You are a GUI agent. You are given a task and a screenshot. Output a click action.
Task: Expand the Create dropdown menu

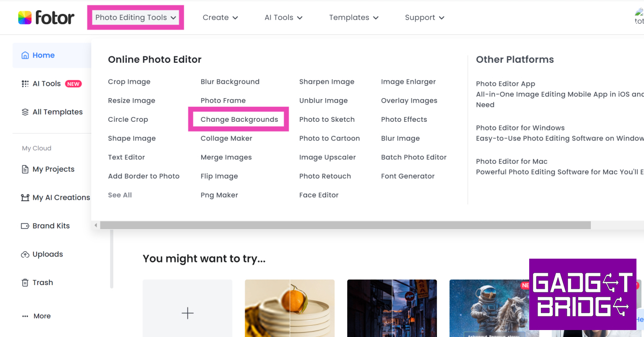click(x=220, y=18)
